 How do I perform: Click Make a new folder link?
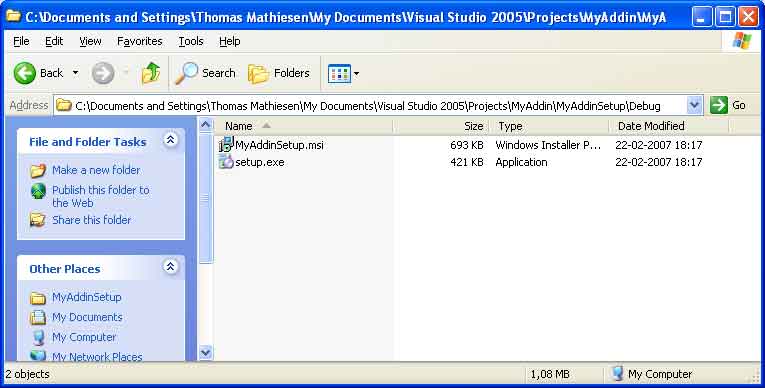tap(96, 170)
